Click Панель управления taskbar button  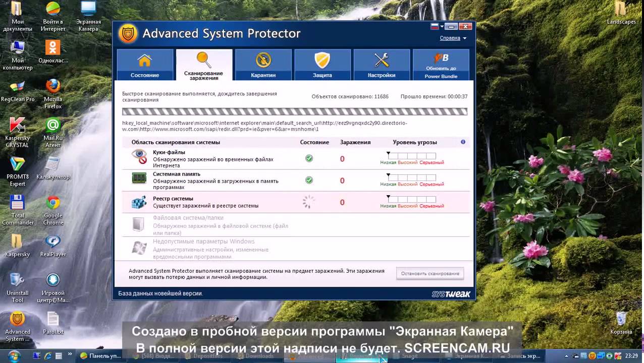coord(100,356)
